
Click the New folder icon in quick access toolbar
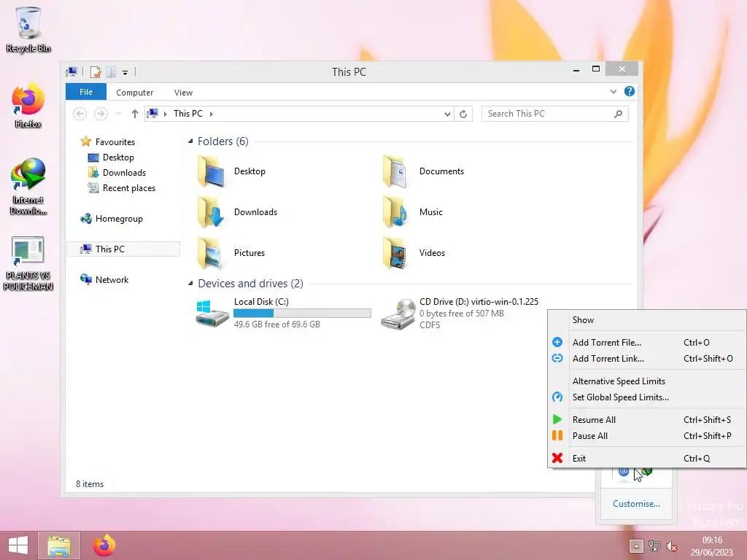(111, 72)
